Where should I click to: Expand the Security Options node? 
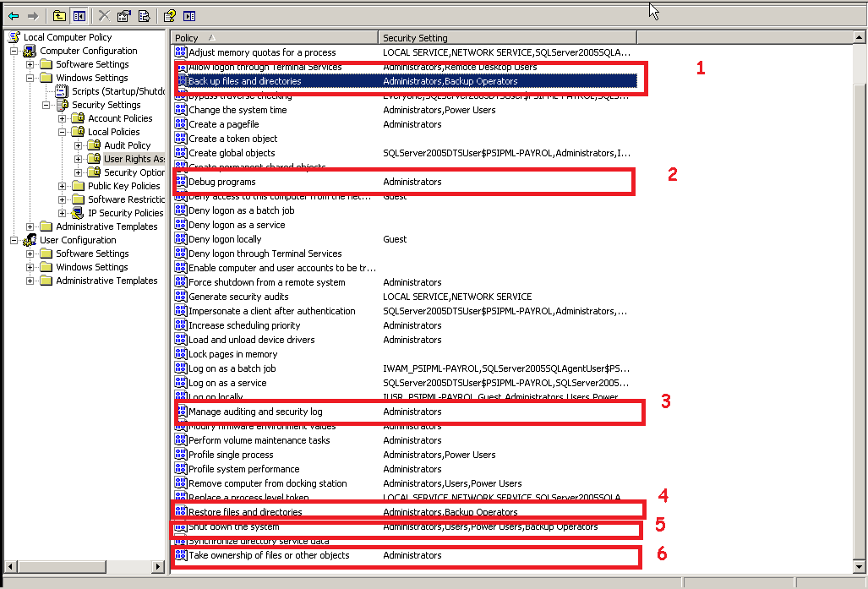click(78, 172)
